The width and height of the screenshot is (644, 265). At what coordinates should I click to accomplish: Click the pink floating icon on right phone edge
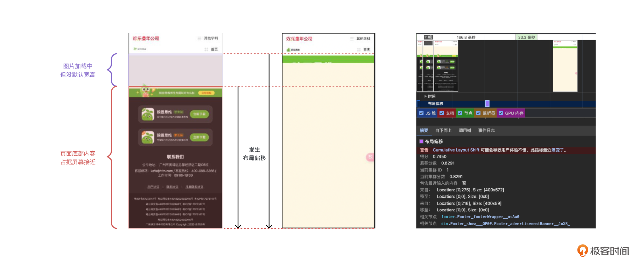click(x=370, y=157)
